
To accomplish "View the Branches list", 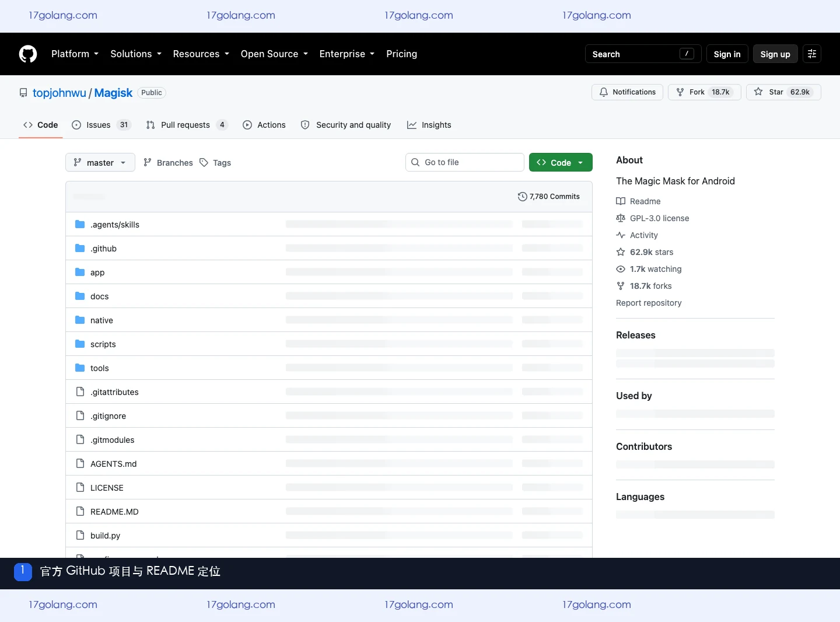I will click(168, 162).
